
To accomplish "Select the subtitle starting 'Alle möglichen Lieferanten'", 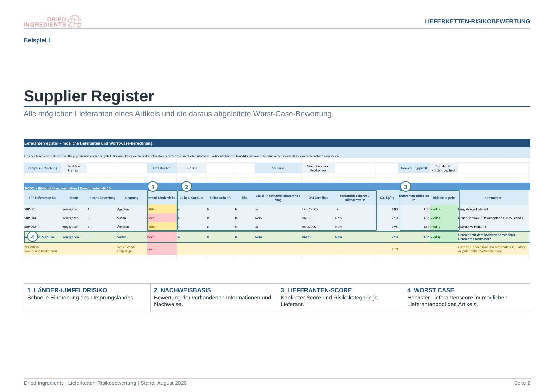I will (x=178, y=114).
